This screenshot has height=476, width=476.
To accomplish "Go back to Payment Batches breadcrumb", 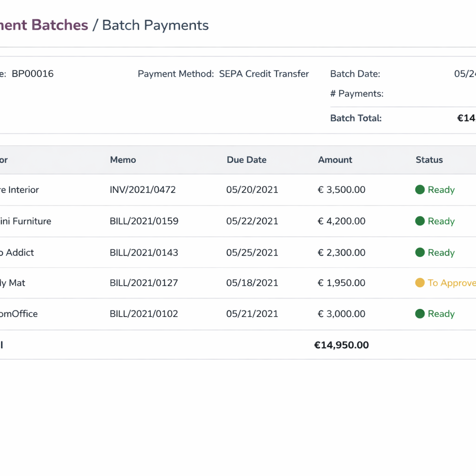I will (44, 25).
